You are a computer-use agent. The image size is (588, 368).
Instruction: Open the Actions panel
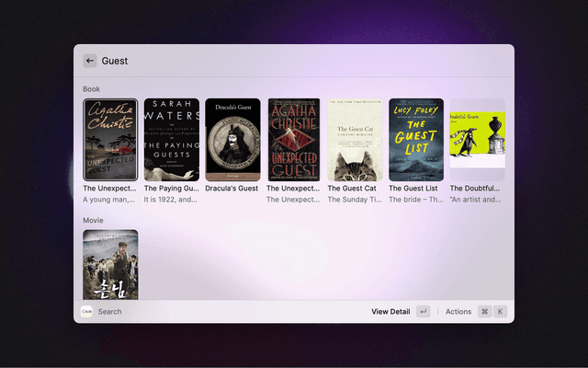tap(458, 312)
